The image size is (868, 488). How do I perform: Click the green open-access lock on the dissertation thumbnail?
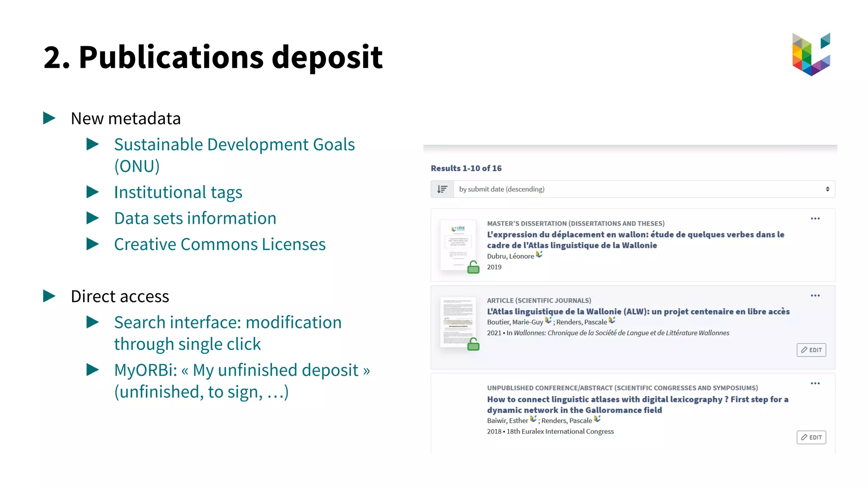click(x=473, y=267)
